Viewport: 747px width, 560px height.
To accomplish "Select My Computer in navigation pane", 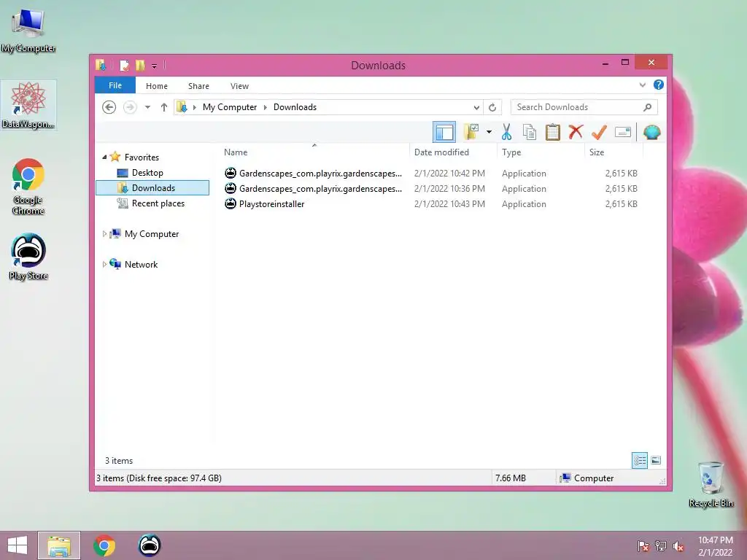I will [x=152, y=234].
